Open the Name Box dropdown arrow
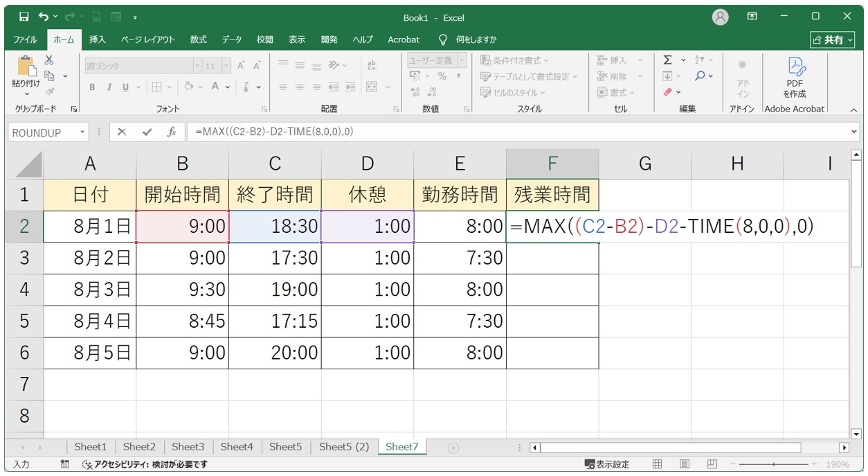Screen dimensions: 868x476 click(x=83, y=132)
